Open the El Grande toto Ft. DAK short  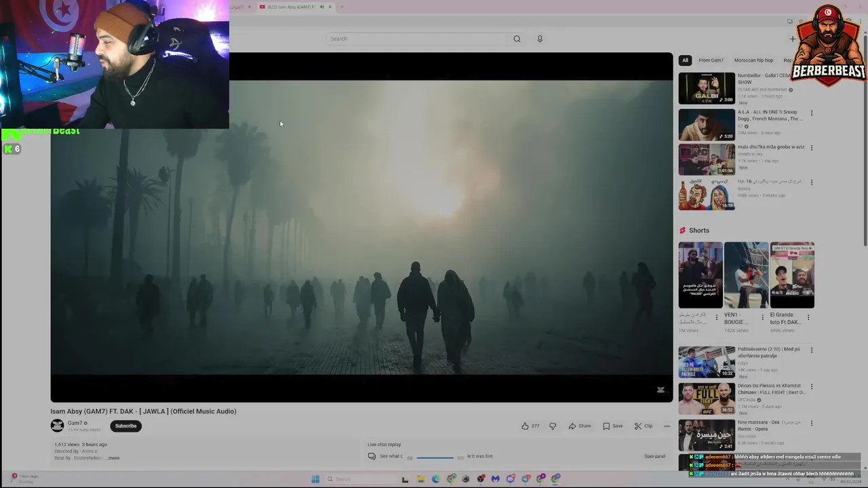792,275
